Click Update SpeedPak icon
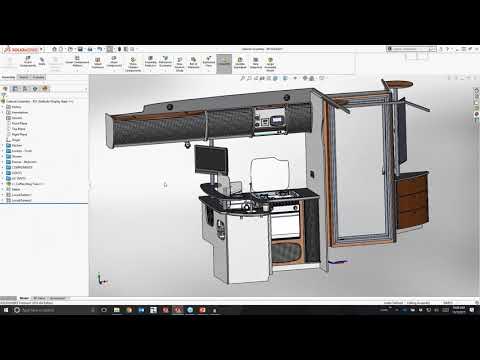480x360 pixels. tap(240, 63)
